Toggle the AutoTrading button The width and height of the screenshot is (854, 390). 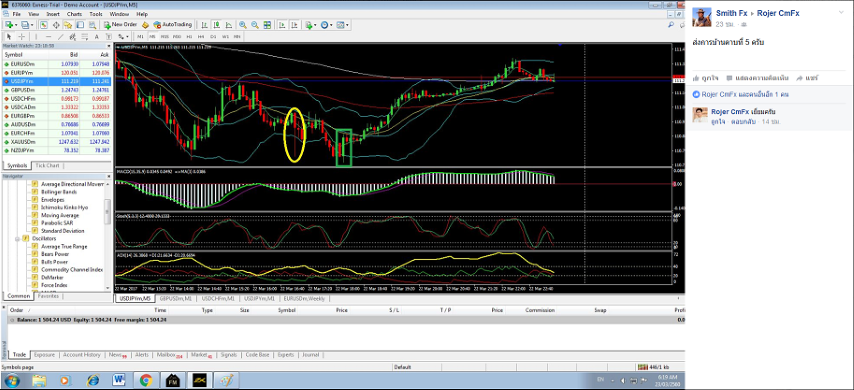[173, 25]
